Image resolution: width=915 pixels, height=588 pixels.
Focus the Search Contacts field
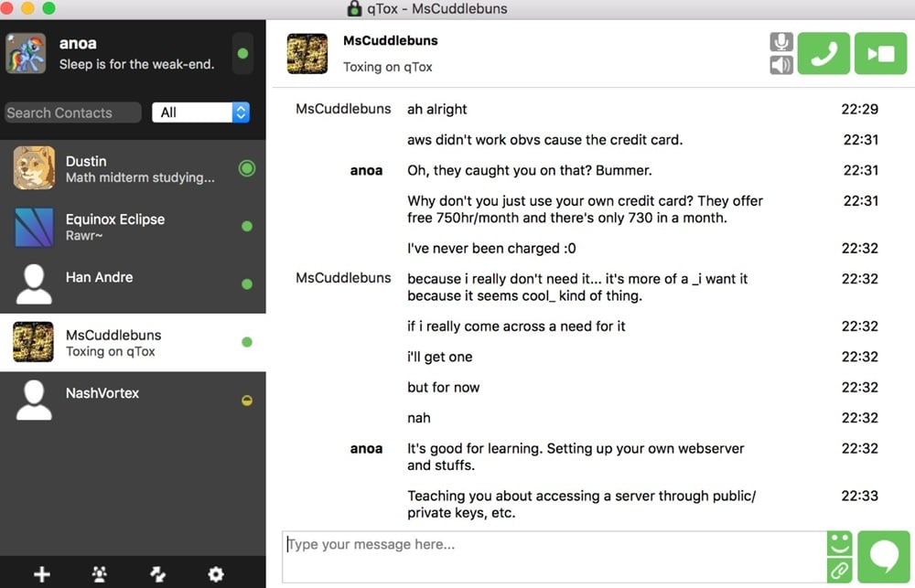(72, 112)
